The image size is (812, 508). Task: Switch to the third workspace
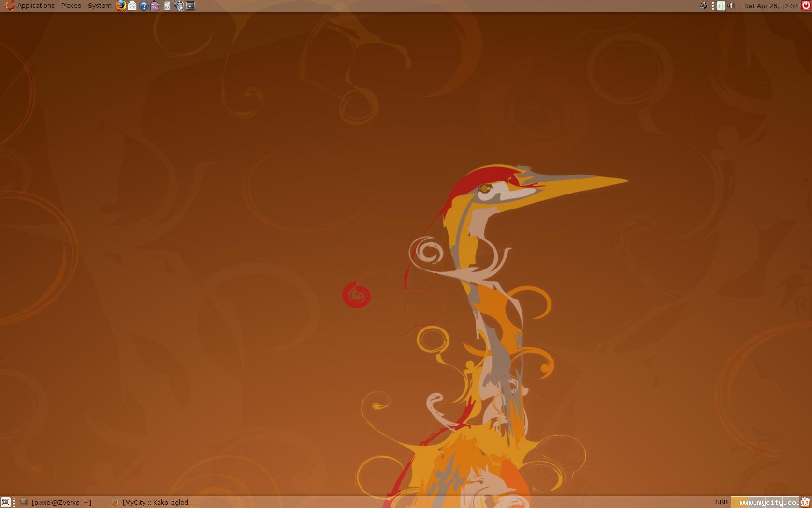773,502
